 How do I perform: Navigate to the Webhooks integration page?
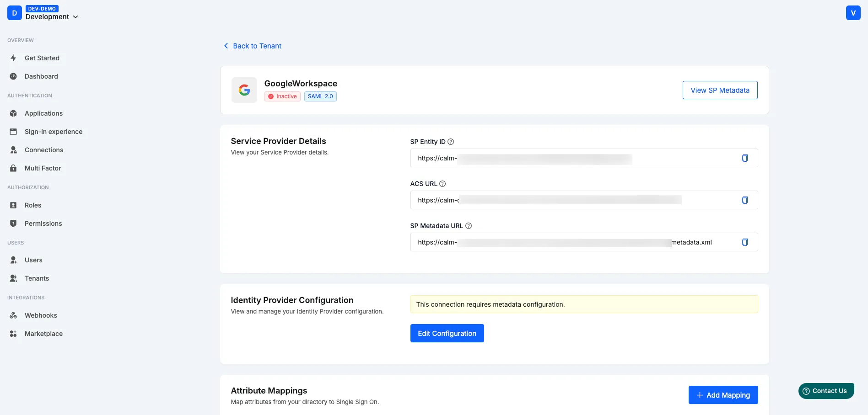(x=41, y=315)
